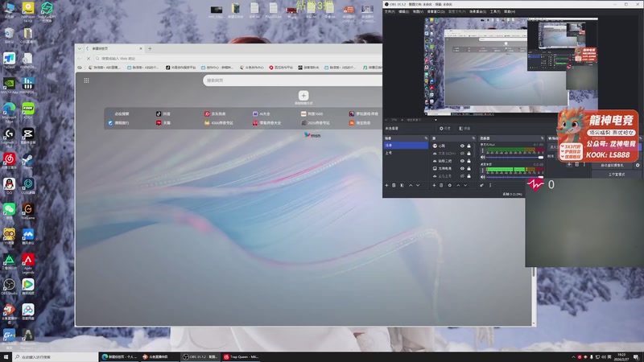Select the QQ penguin desktop icon

9,184
